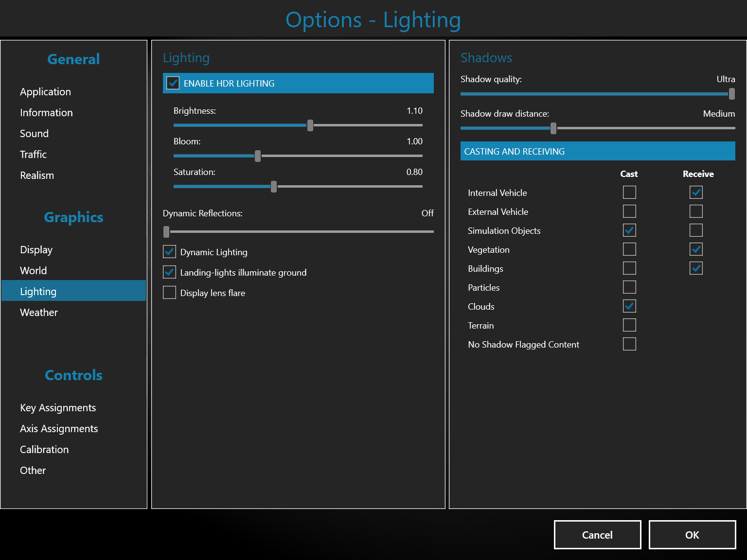Enable Cast shadows for Internal Vehicle
Image resolution: width=747 pixels, height=560 pixels.
pyautogui.click(x=629, y=192)
